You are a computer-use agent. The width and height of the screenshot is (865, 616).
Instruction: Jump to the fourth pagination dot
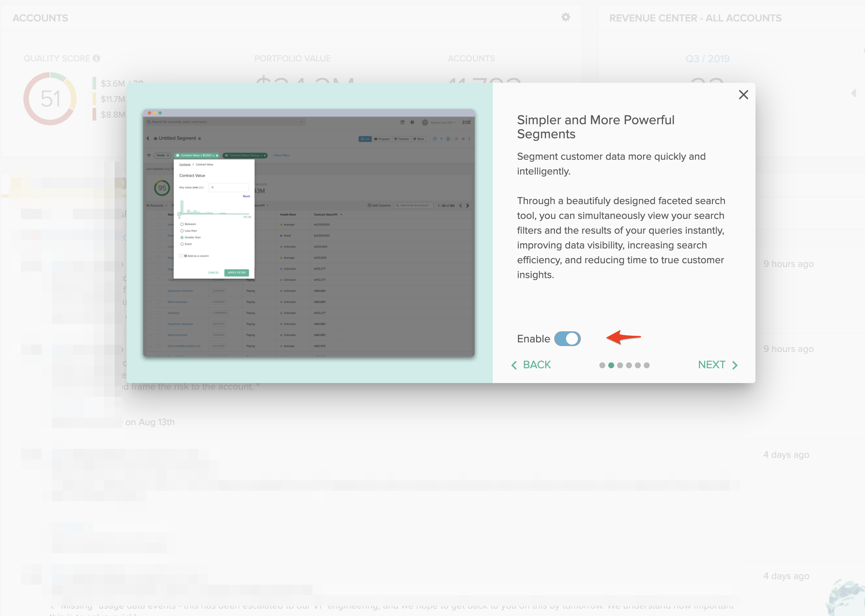click(x=629, y=365)
